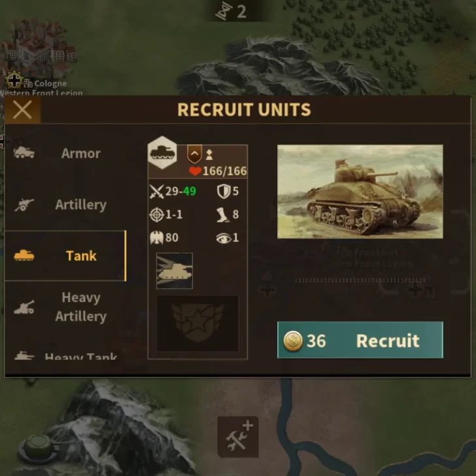Click the crosshair range icon
The height and width of the screenshot is (476, 476).
[x=157, y=214]
